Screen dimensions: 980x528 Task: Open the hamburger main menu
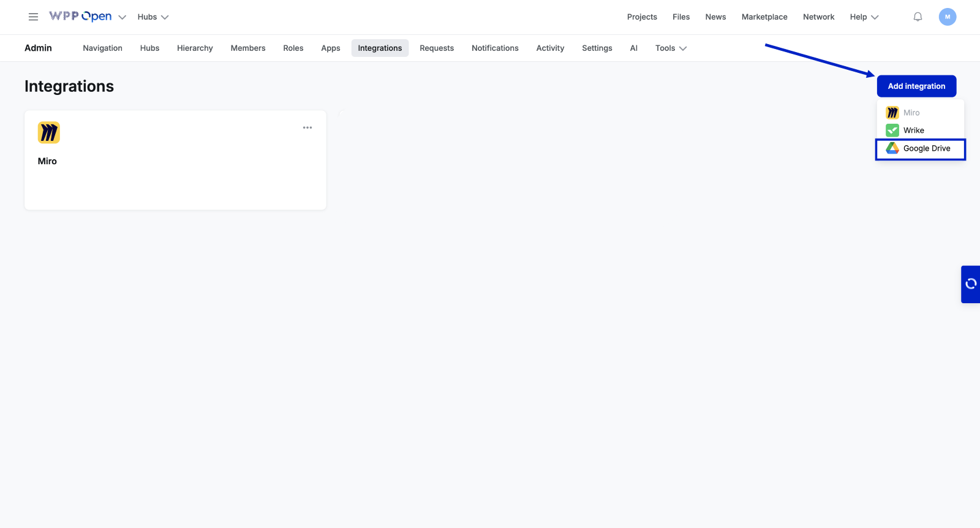33,17
